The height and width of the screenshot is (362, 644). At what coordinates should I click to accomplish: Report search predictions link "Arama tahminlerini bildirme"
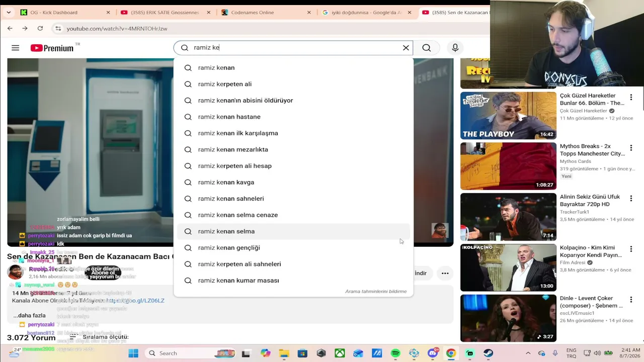coord(376,292)
